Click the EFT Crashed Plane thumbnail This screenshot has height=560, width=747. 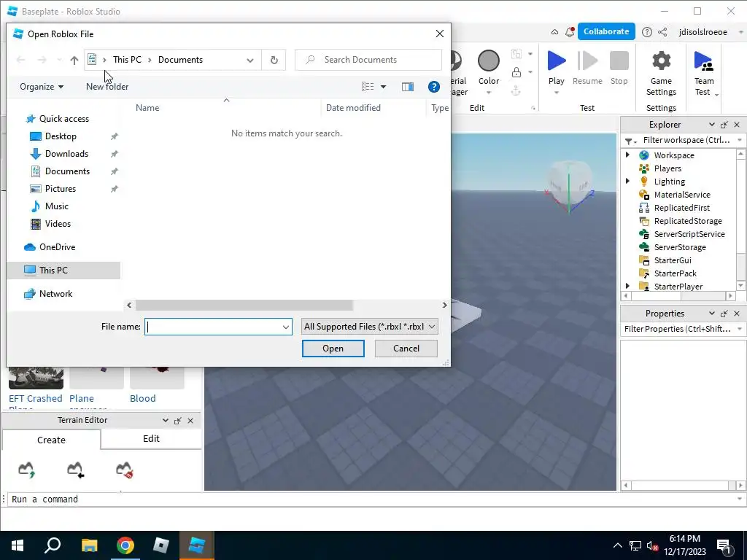36,378
